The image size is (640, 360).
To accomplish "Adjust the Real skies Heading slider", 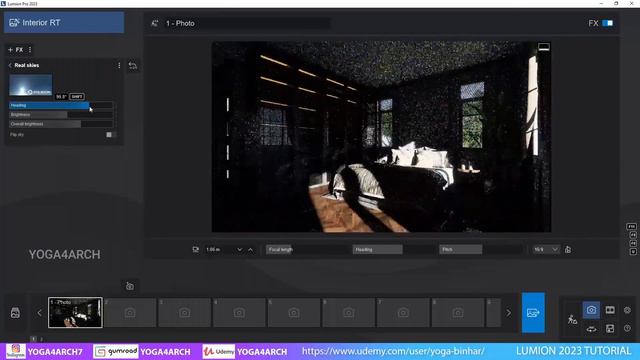I will pos(61,105).
